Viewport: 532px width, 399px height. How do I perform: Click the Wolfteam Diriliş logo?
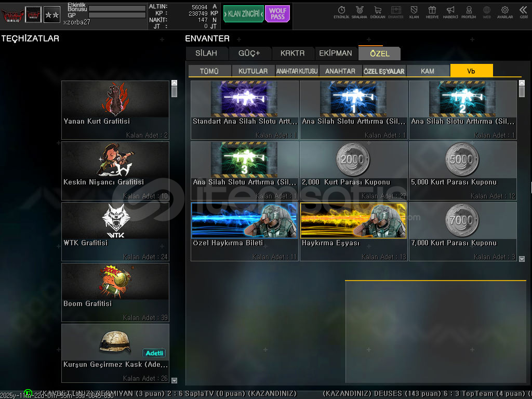pos(12,15)
